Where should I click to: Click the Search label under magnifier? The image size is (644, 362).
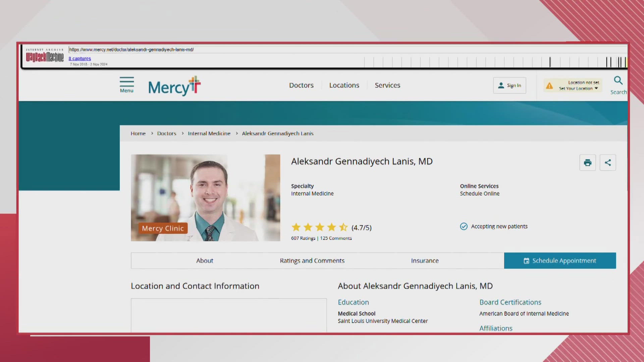click(618, 92)
